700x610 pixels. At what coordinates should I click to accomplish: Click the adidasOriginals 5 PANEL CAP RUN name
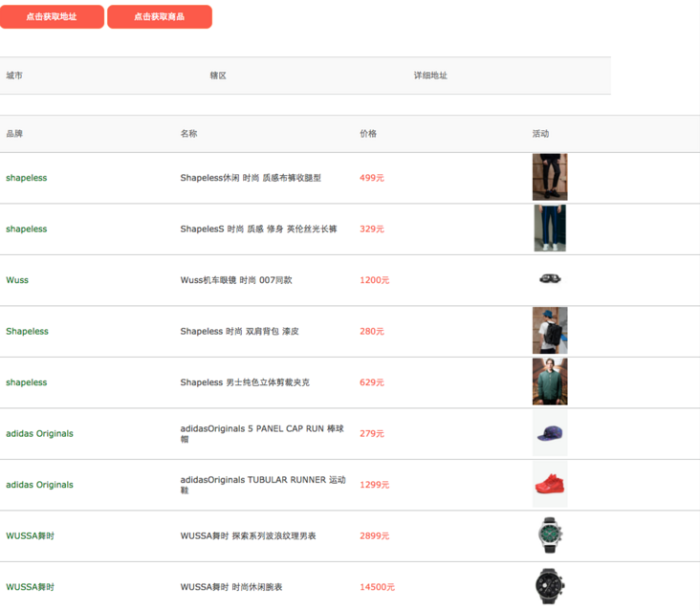(x=262, y=434)
